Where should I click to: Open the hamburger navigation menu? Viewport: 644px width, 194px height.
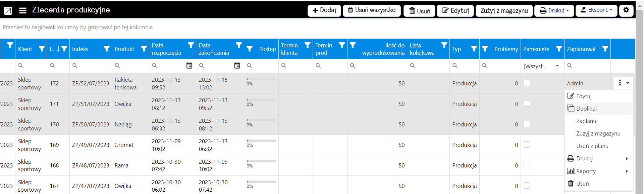(x=23, y=10)
